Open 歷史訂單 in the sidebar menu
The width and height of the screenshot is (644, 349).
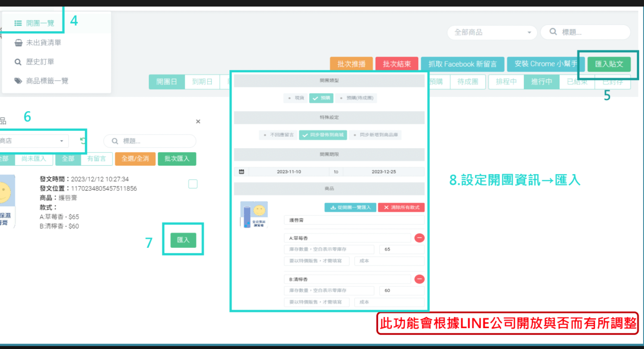[x=34, y=62]
